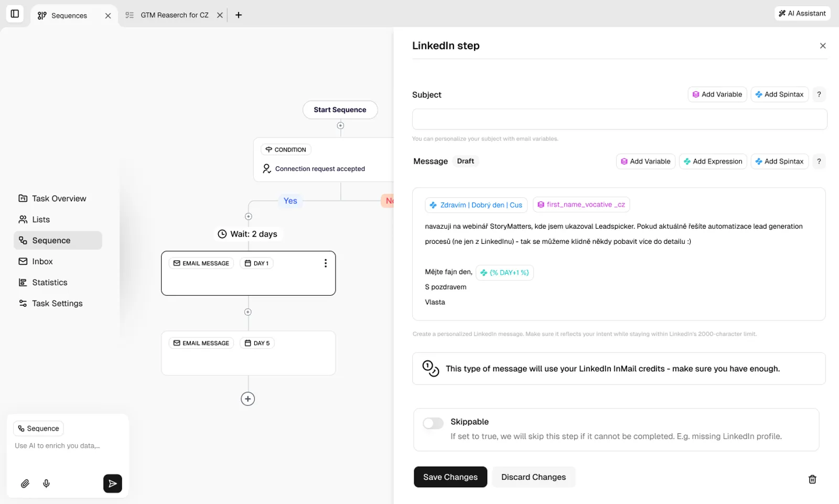The height and width of the screenshot is (504, 839).
Task: Open Inbox in sidebar
Action: coord(36,261)
